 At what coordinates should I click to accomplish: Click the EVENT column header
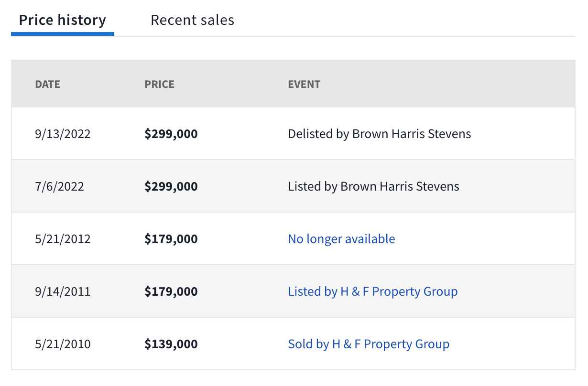pyautogui.click(x=304, y=85)
